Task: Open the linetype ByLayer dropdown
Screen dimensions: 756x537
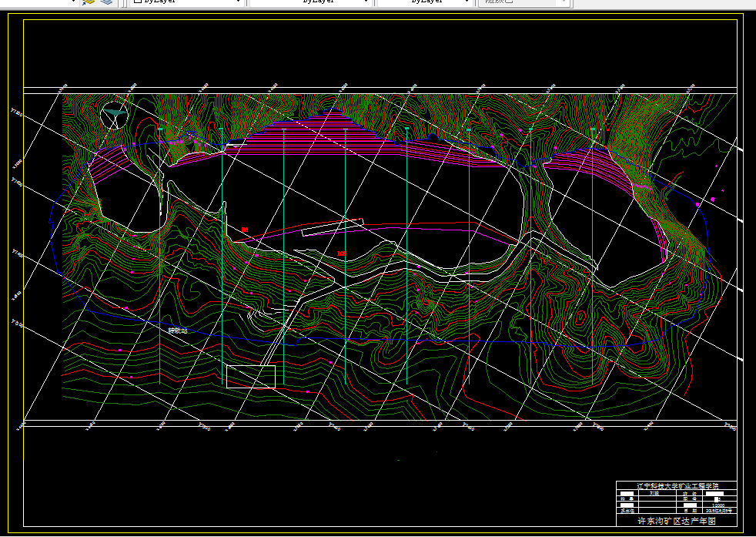Action: pyautogui.click(x=309, y=2)
